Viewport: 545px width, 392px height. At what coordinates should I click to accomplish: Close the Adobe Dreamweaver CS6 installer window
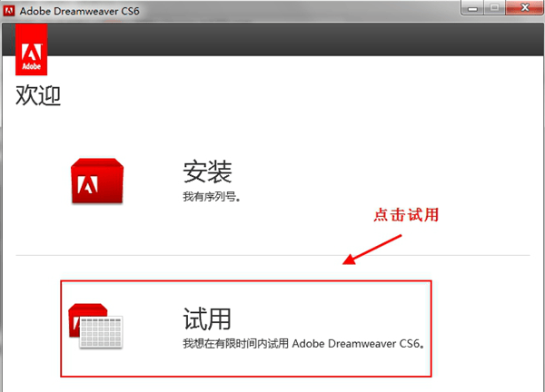tap(524, 7)
